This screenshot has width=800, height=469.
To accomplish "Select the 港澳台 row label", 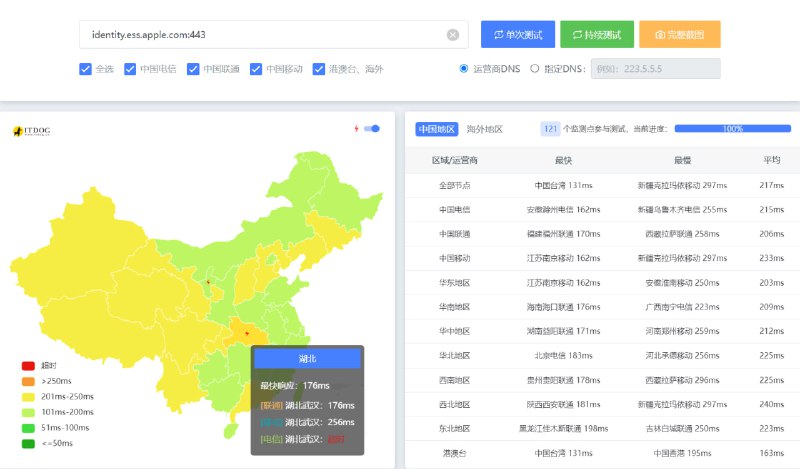I will click(455, 453).
